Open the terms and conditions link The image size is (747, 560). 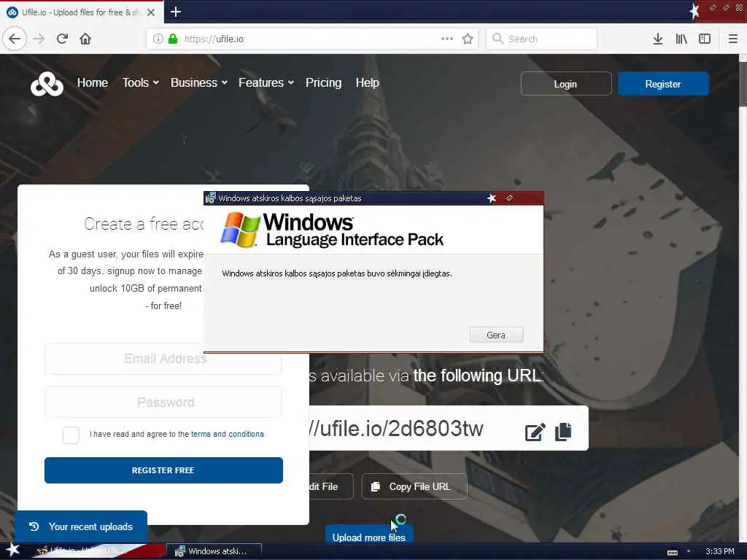click(x=228, y=434)
